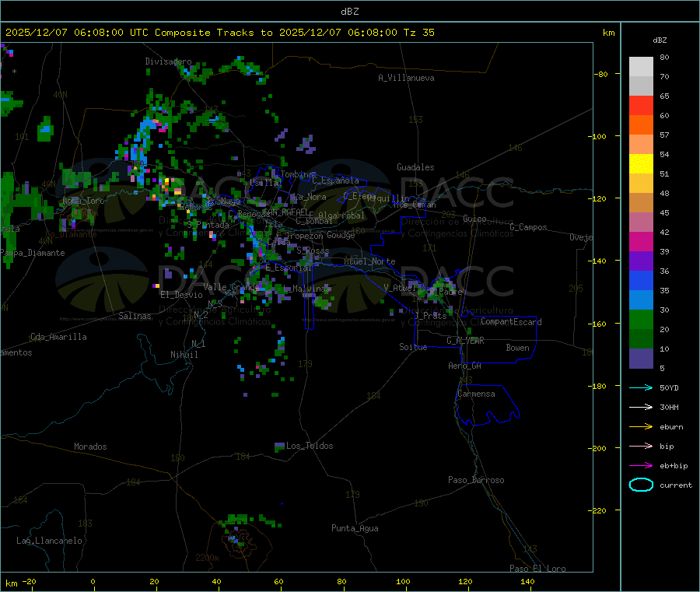The width and height of the screenshot is (700, 592).
Task: Pick the light gray swatch between 80 and 70
Action: coord(641,67)
